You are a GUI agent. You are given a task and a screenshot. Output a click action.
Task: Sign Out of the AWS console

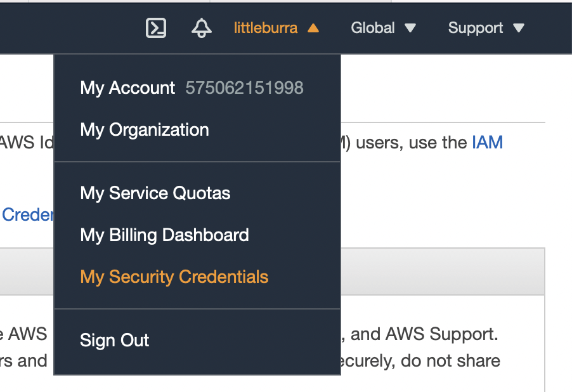tap(115, 340)
